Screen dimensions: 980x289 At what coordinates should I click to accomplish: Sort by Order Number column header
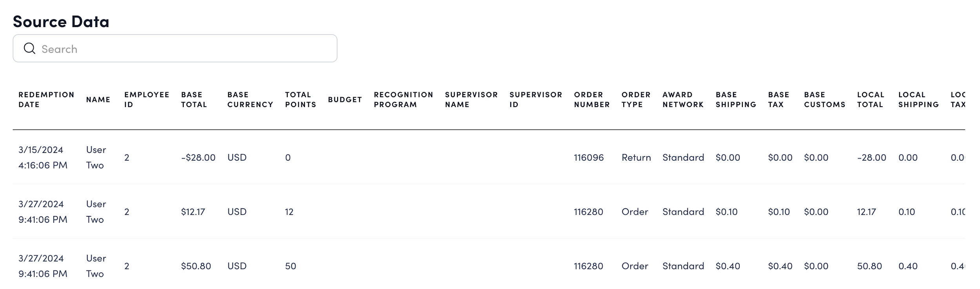592,100
